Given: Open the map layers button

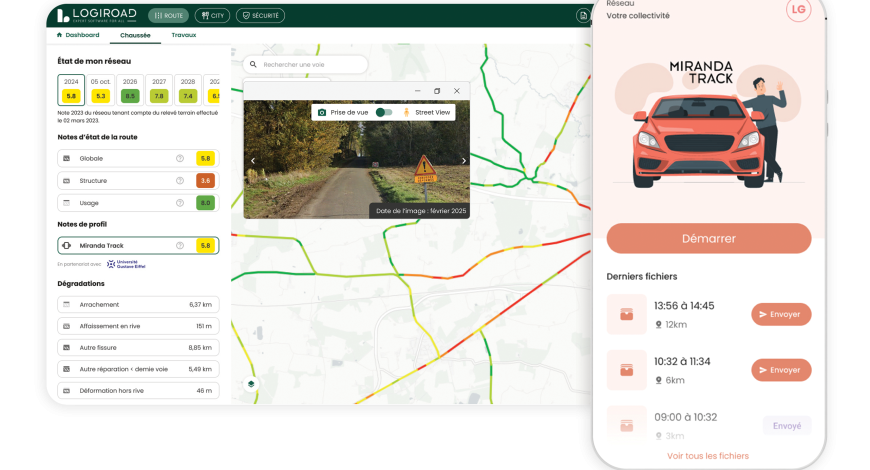Looking at the screenshot, I should pos(251,384).
